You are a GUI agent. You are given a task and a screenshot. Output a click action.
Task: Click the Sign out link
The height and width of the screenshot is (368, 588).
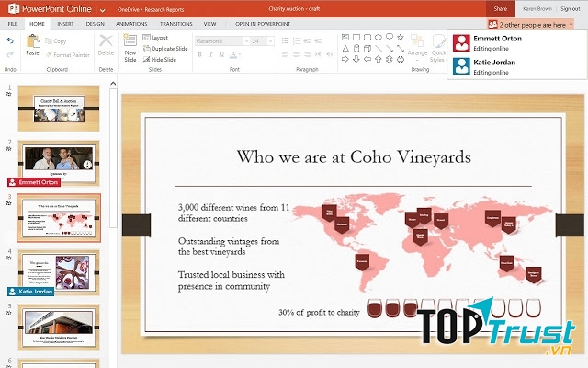coord(571,8)
